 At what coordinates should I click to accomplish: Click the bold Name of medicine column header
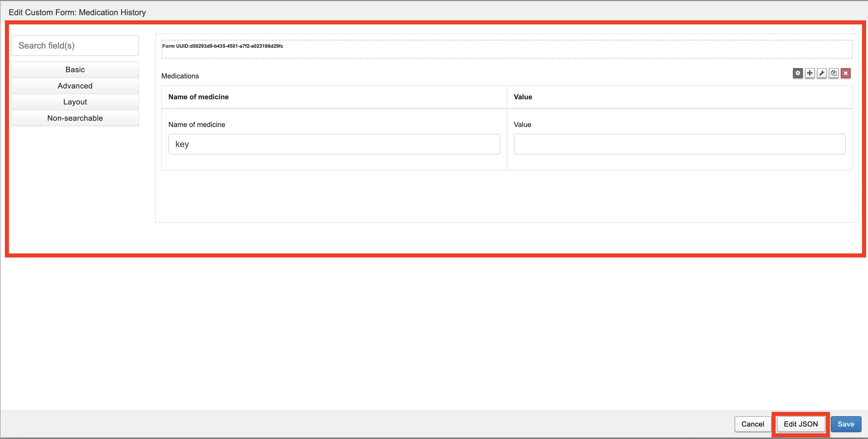pyautogui.click(x=199, y=97)
